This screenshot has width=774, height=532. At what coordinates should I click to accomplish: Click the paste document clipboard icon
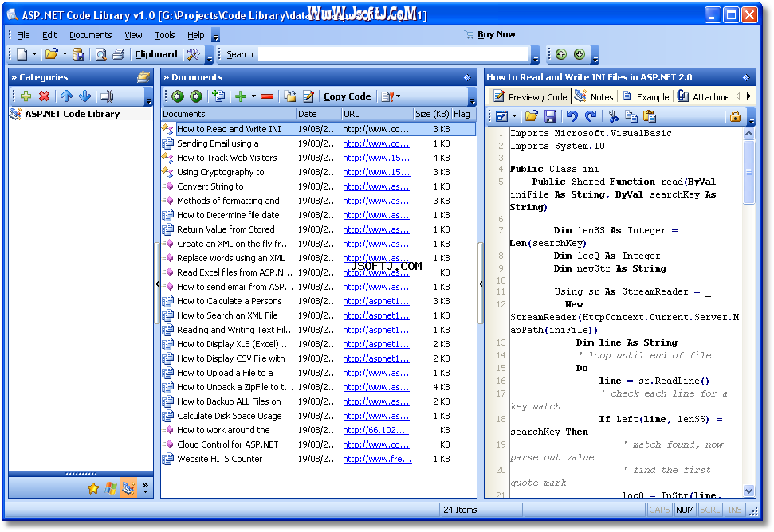click(x=290, y=96)
